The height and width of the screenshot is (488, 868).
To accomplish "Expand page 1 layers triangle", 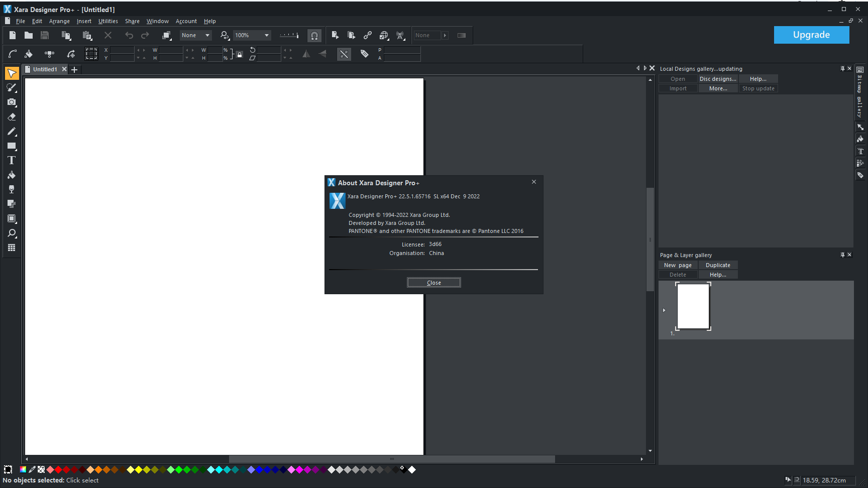I will 664,310.
